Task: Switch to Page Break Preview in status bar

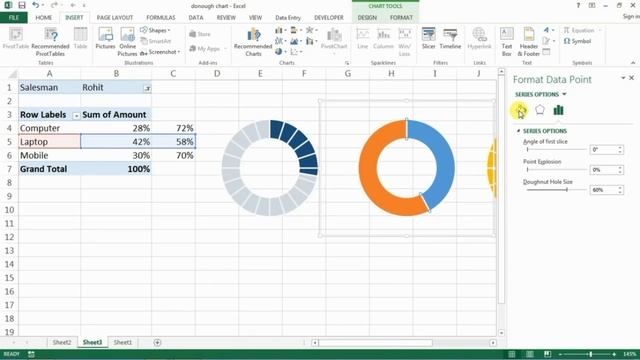Action: (x=547, y=354)
